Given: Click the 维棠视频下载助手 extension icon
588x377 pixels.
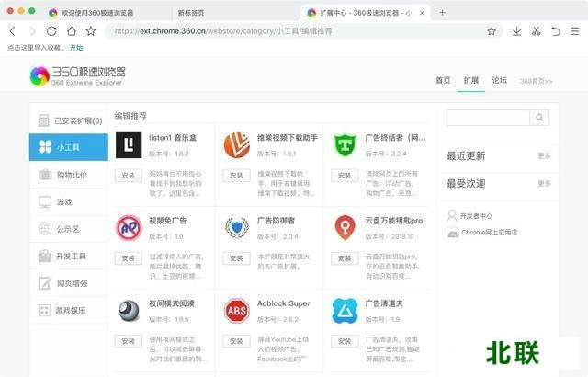Looking at the screenshot, I should [237, 145].
